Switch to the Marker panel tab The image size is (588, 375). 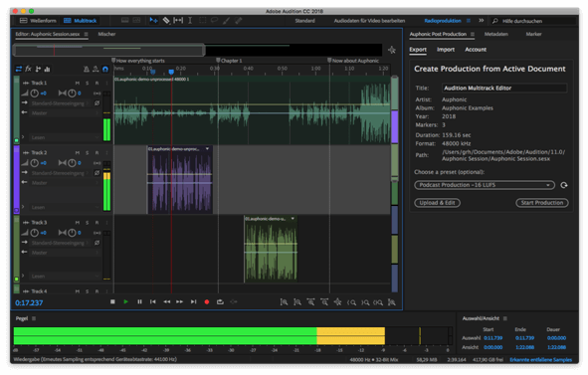click(533, 34)
